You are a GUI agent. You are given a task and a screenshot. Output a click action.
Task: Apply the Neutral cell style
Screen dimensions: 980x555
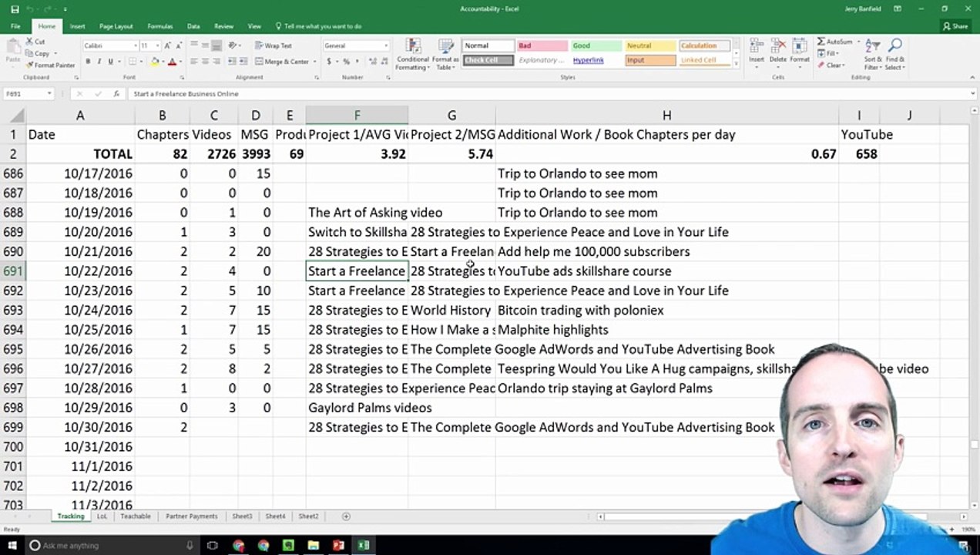pyautogui.click(x=649, y=45)
